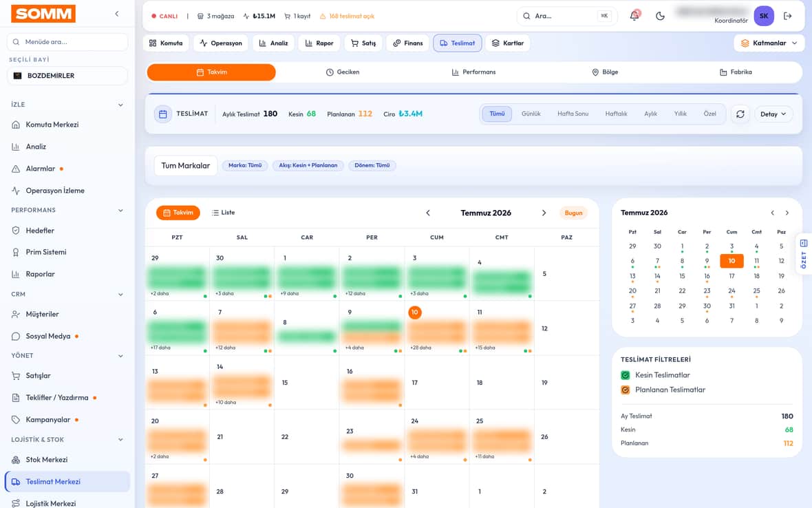Select the orange Akış: Kesin + Planlanan chip

point(308,166)
